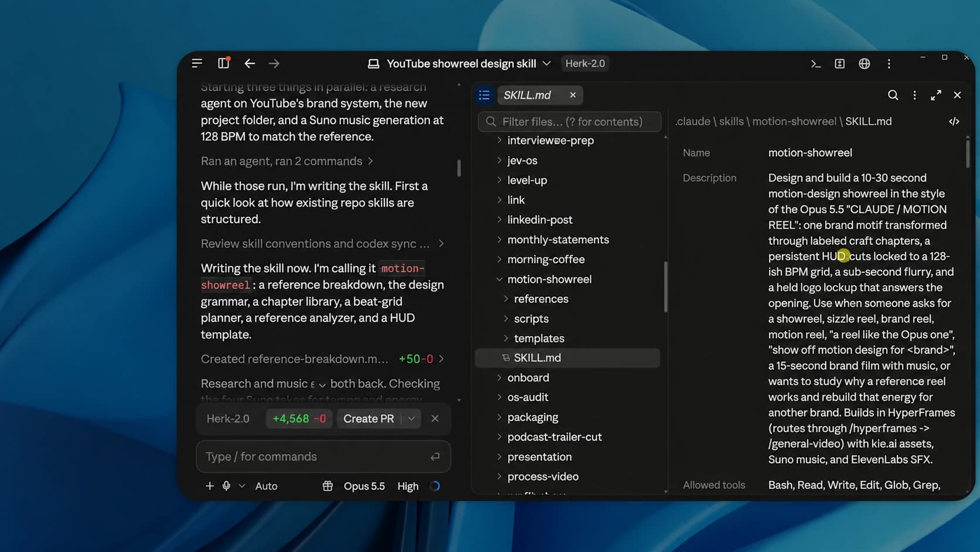Expand the podcast-trailer-cut folder
The height and width of the screenshot is (552, 980).
(x=499, y=437)
